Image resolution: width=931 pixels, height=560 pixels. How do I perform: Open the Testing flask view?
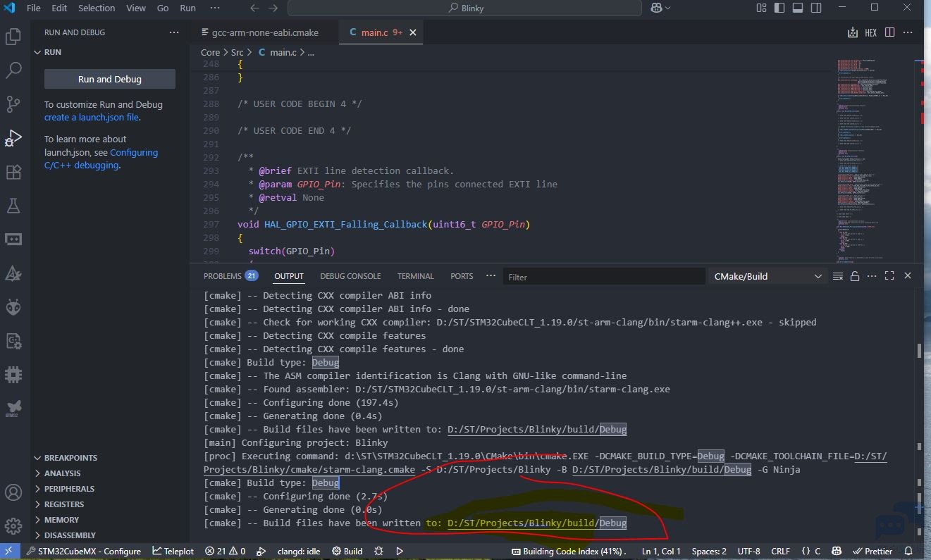[x=13, y=206]
